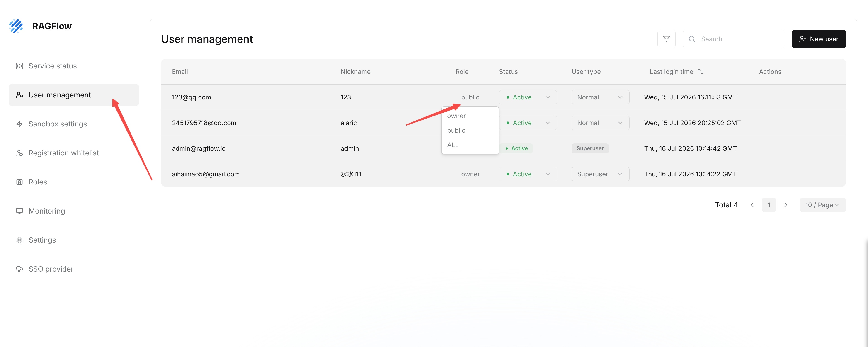The image size is (868, 347).
Task: Click the User type column header
Action: click(x=586, y=72)
